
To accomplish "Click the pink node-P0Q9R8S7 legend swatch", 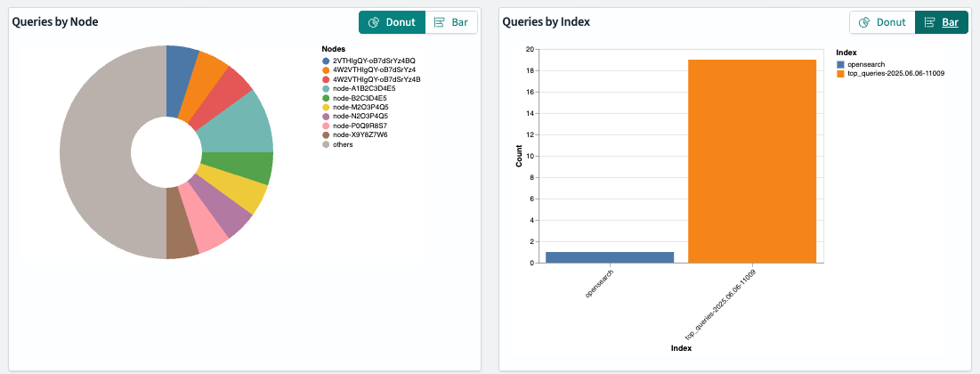I will 326,126.
